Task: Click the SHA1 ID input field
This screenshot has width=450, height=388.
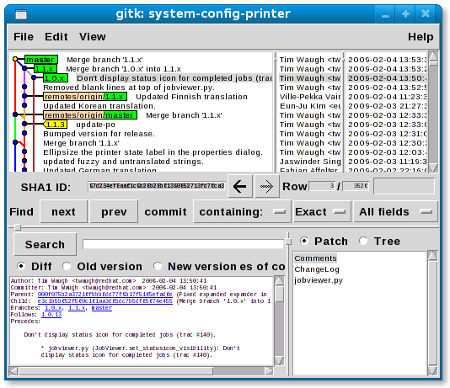Action: [x=157, y=186]
